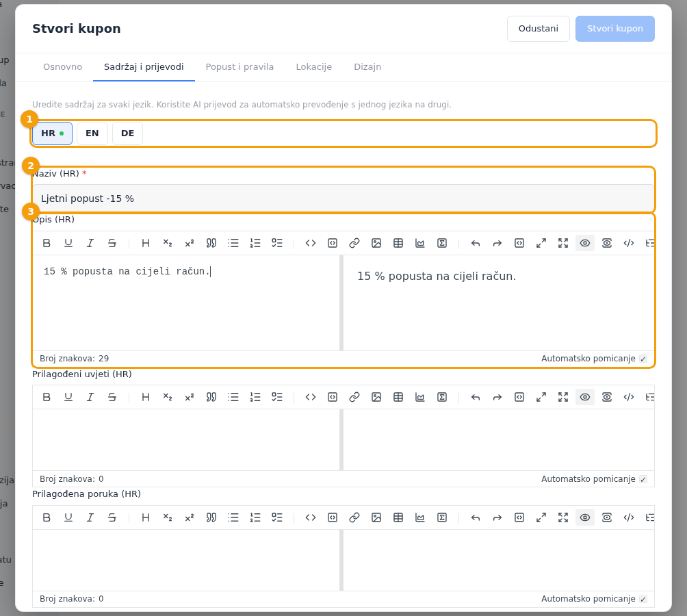This screenshot has height=616, width=687.
Task: Toggle bold in Prilagođeni uvjeti (HR) editor
Action: point(47,397)
